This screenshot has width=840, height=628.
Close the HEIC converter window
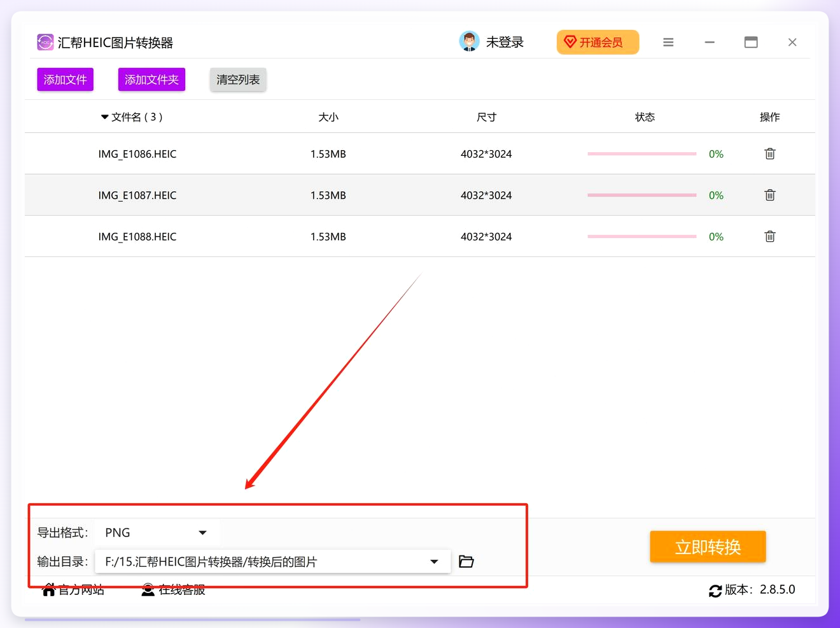coord(792,43)
